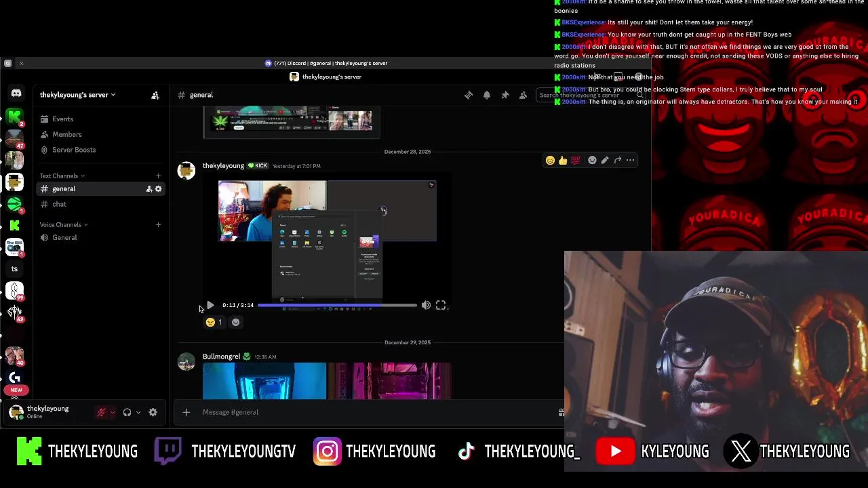
Task: Open add reaction picker on message toolbar
Action: tap(592, 161)
